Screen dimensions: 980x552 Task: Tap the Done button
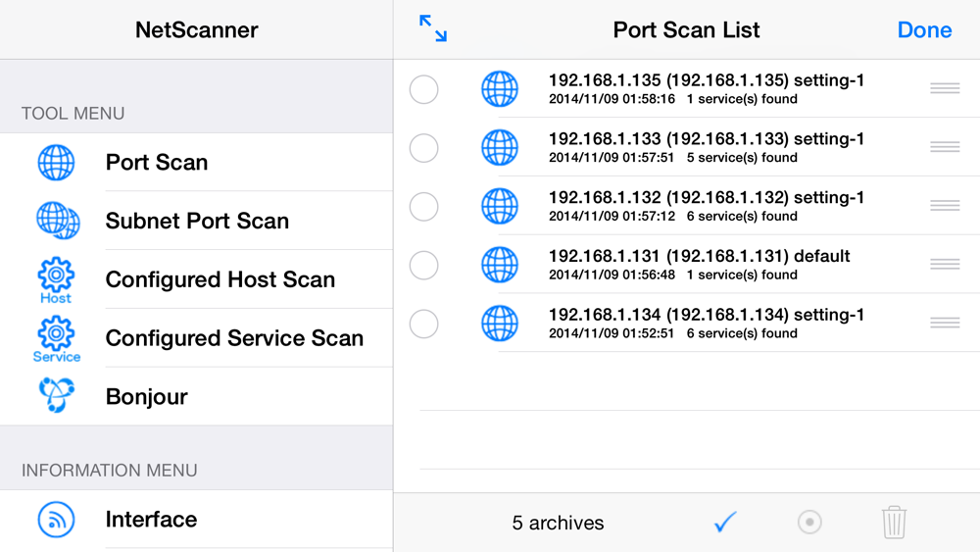tap(924, 29)
